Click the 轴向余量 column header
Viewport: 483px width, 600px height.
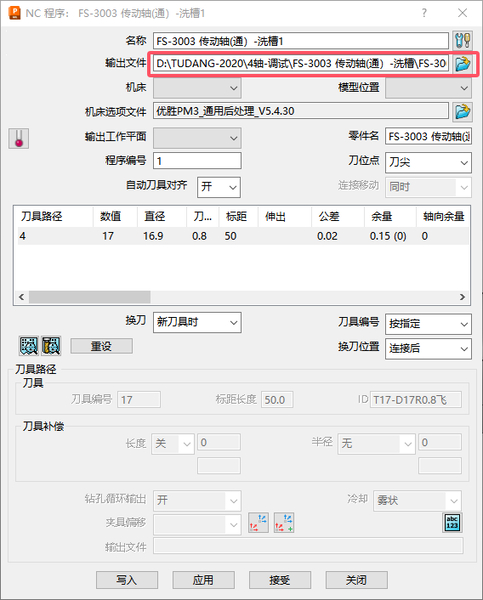click(443, 217)
